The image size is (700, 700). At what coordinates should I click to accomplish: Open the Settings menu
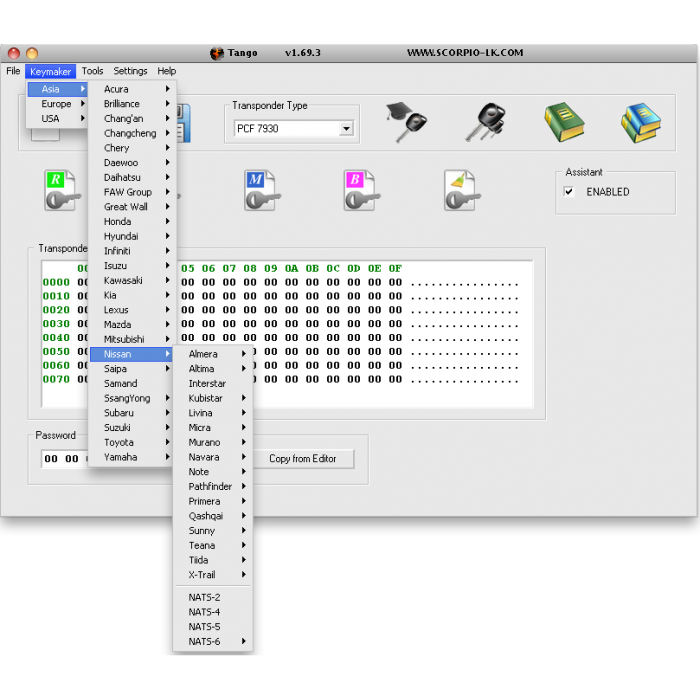[130, 71]
